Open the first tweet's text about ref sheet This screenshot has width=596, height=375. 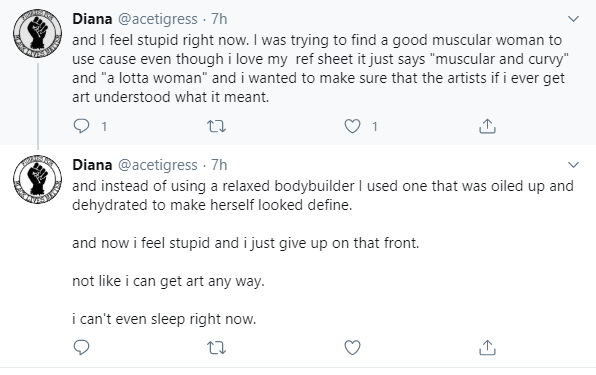(320, 68)
